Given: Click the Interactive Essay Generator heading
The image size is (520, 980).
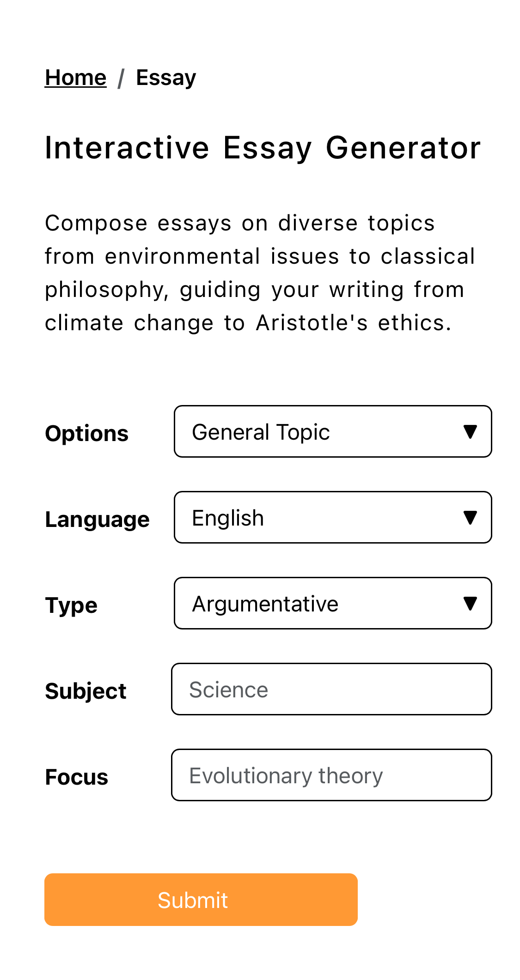Looking at the screenshot, I should 263,148.
